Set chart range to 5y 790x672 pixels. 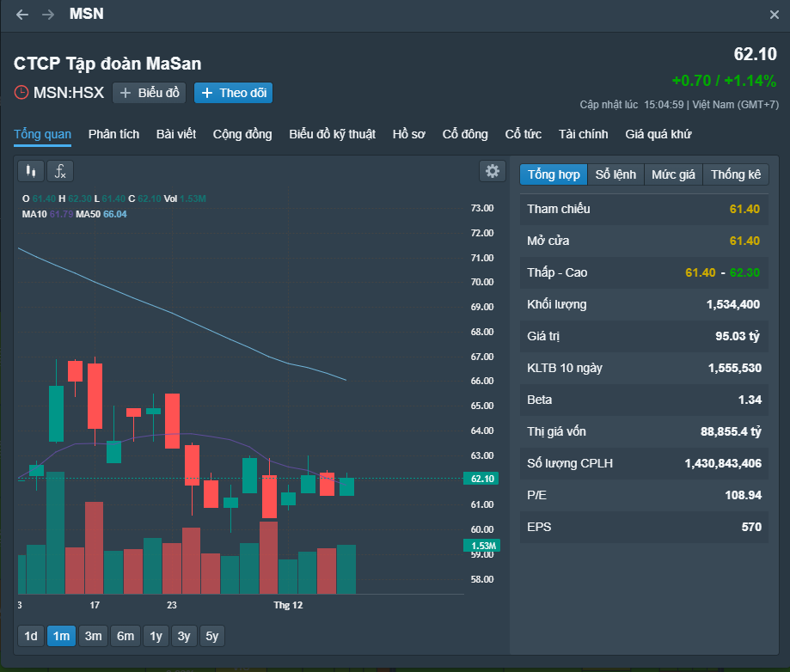point(212,636)
